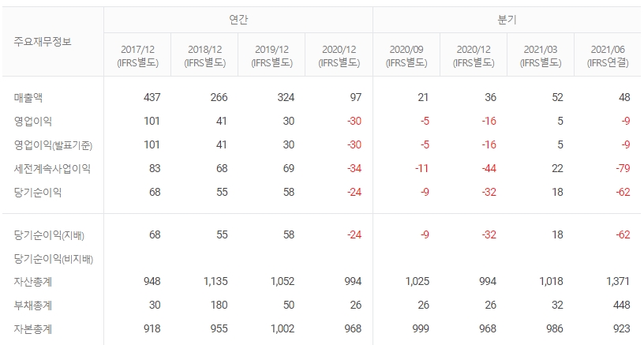Click 세전계속사업이익 value 69 for 2019/12
Image resolution: width=644 pixels, height=345 pixels.
click(x=289, y=168)
